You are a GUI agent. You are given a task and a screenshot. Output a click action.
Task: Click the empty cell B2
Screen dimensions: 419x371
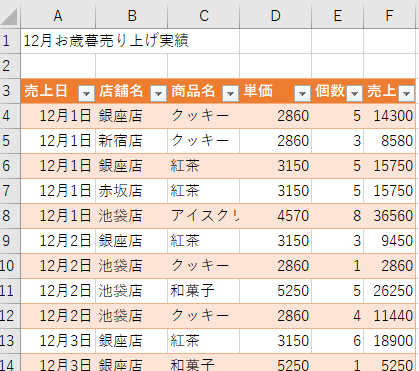click(x=131, y=66)
